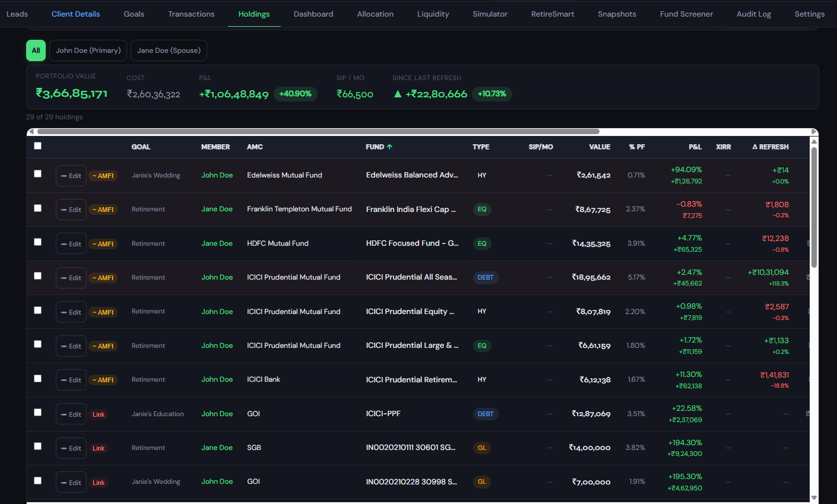Sort holdings by the % PF column header
This screenshot has width=837, height=504.
[x=637, y=147]
